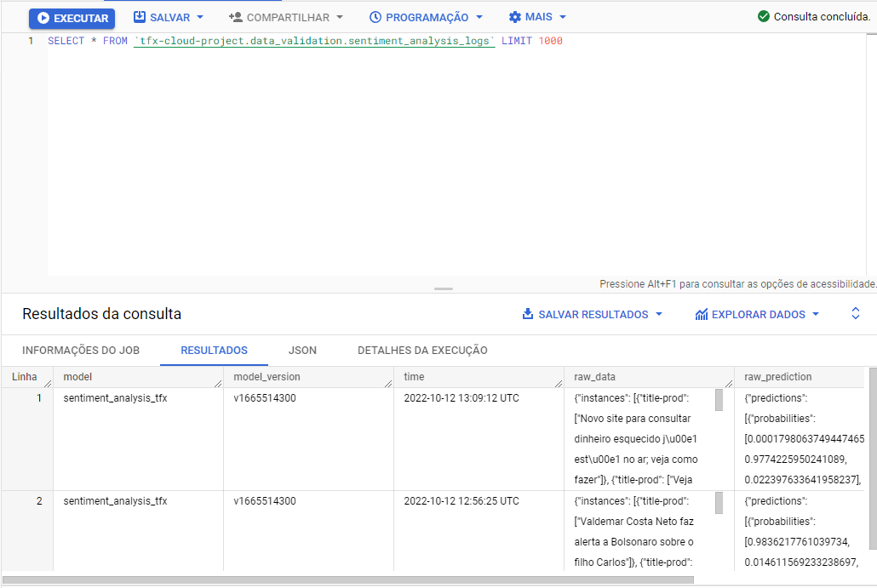Click row 2 raw_data cell scrollbar

(719, 503)
